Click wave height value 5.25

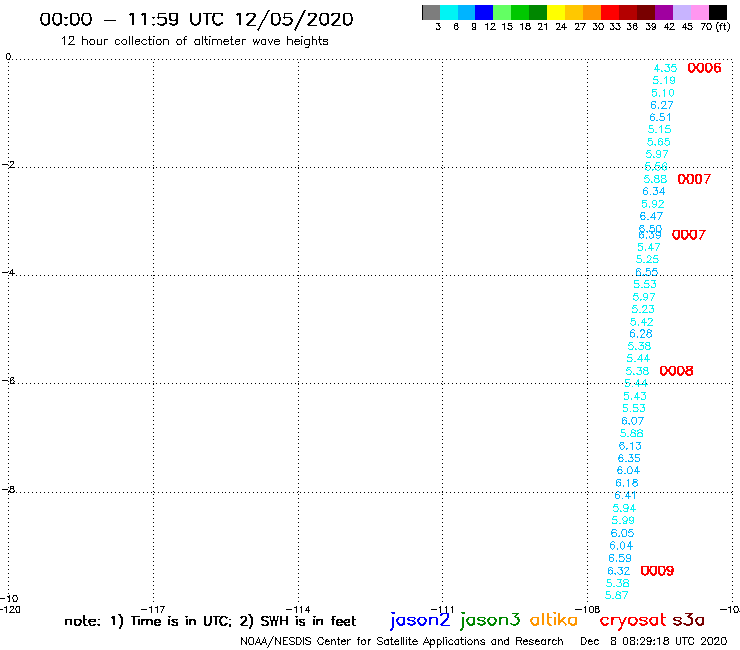pos(648,259)
